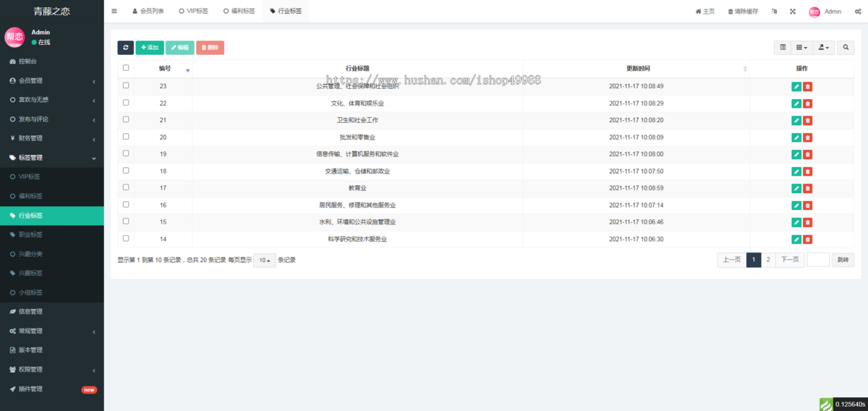Edit row 23 with the green pencil icon
Screen dimensions: 868x411
tap(796, 87)
